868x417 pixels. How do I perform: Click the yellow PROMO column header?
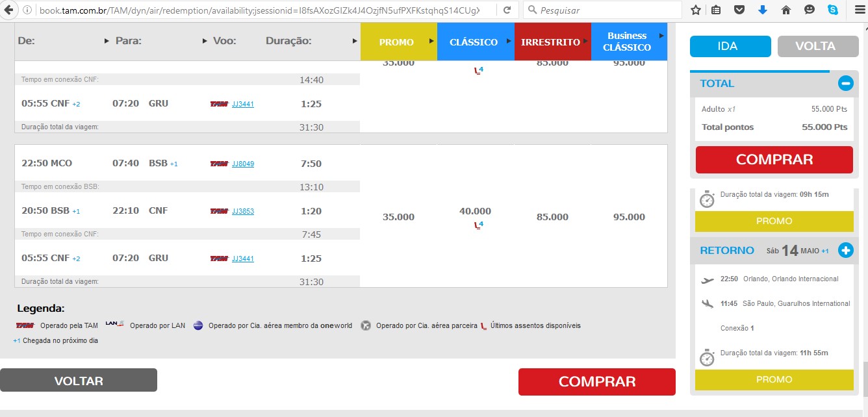(396, 42)
